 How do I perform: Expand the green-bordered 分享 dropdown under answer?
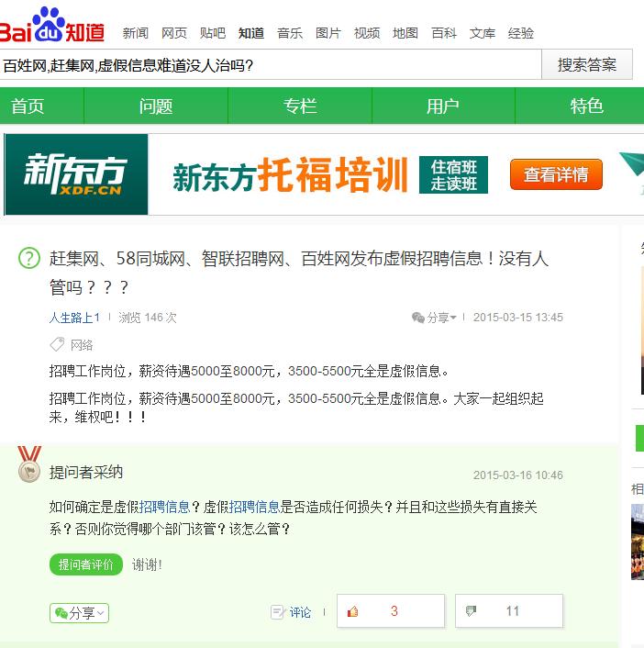point(79,613)
